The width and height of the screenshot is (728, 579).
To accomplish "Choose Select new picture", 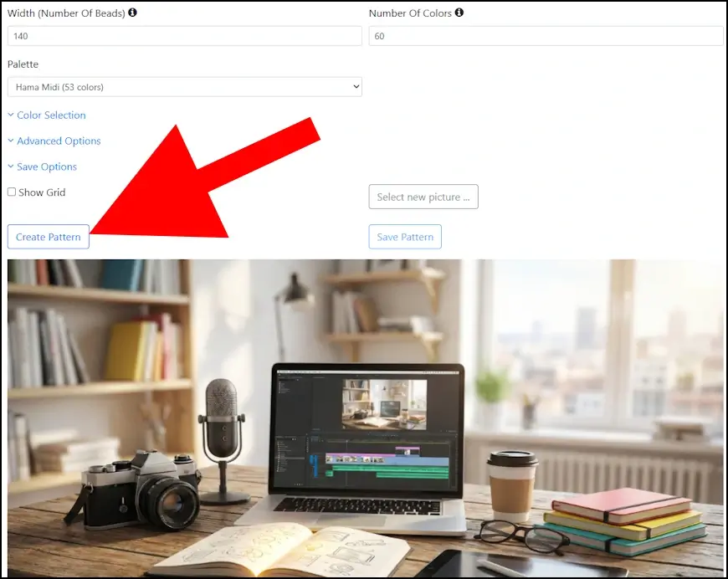I will click(423, 197).
